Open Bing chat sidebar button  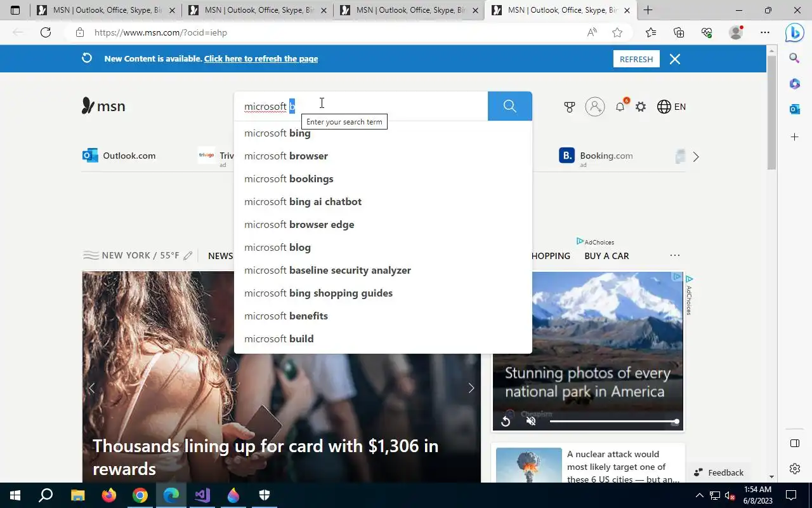(794, 32)
